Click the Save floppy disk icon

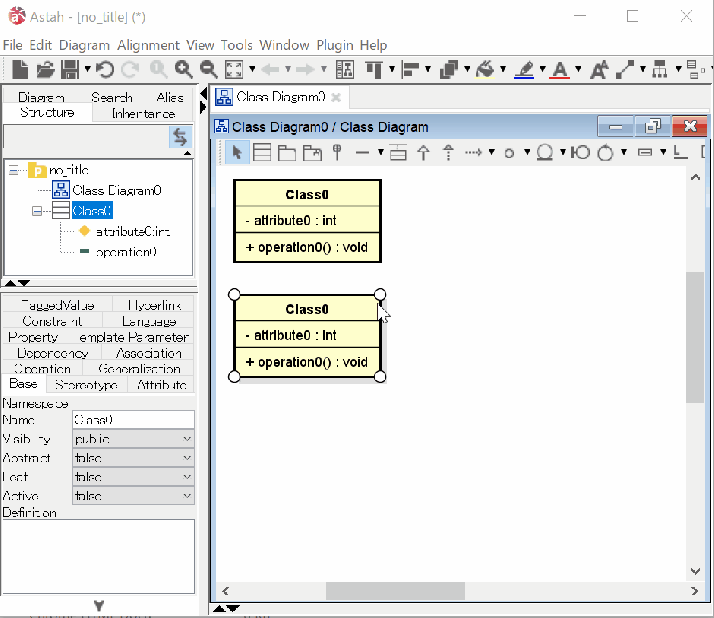coord(70,69)
